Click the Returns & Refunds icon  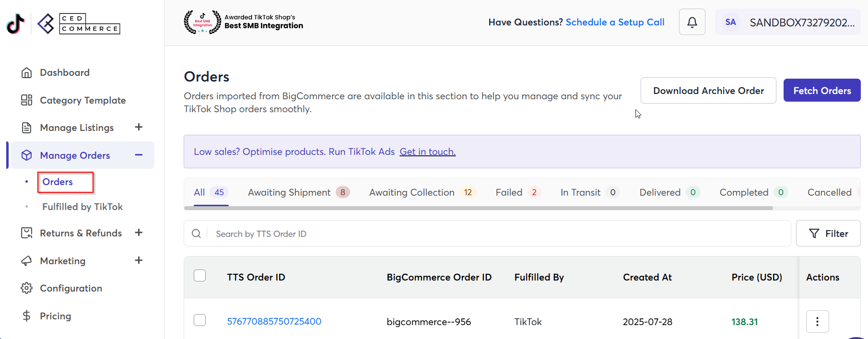pyautogui.click(x=27, y=233)
